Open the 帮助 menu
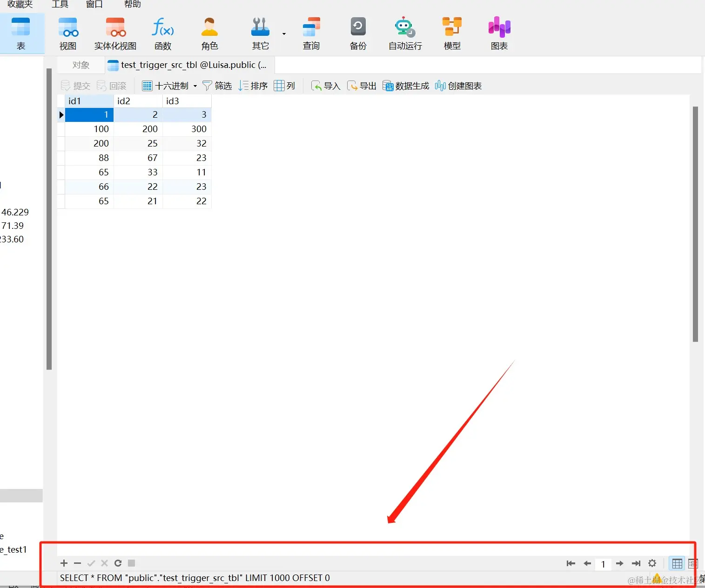Image resolution: width=705 pixels, height=588 pixels. tap(133, 4)
